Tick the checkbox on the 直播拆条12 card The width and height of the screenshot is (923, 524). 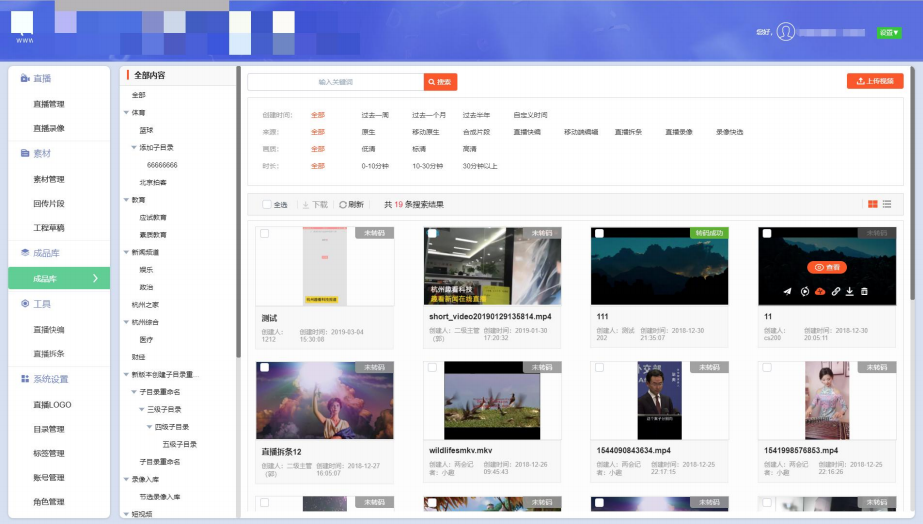[265, 367]
